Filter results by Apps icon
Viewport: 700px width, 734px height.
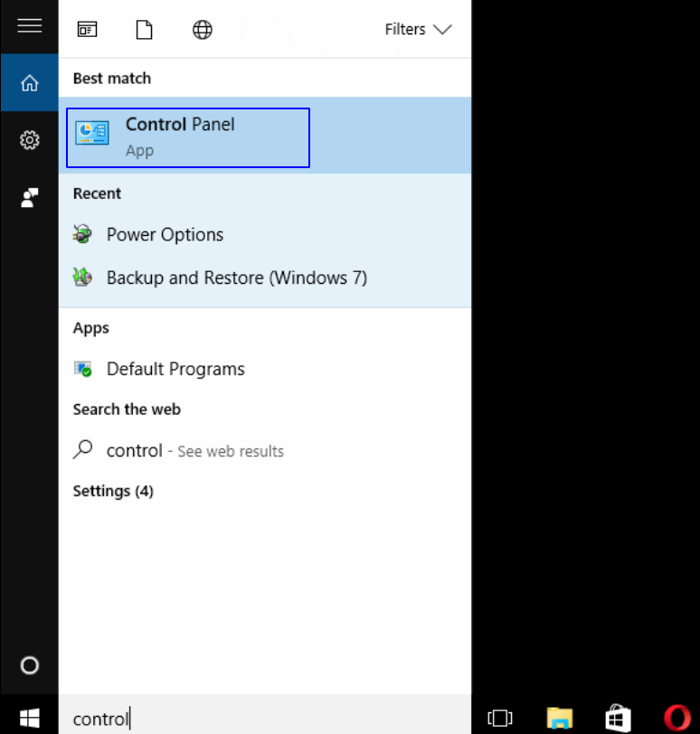tap(87, 30)
